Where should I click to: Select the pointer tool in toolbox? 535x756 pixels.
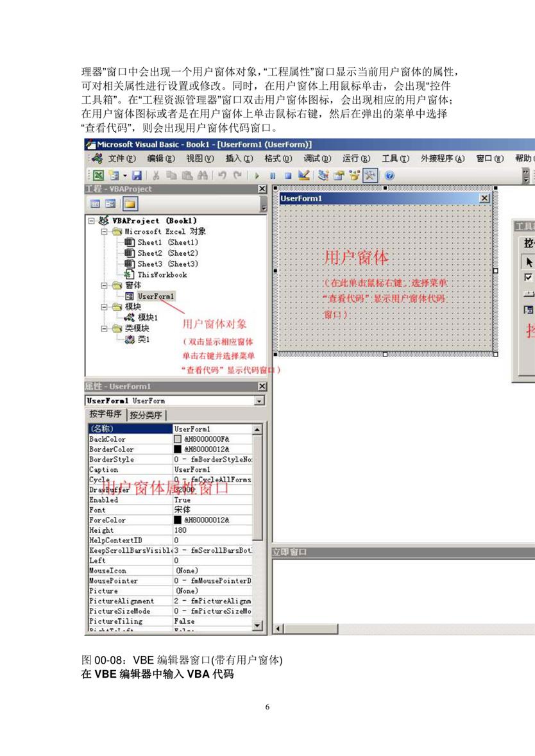[529, 262]
